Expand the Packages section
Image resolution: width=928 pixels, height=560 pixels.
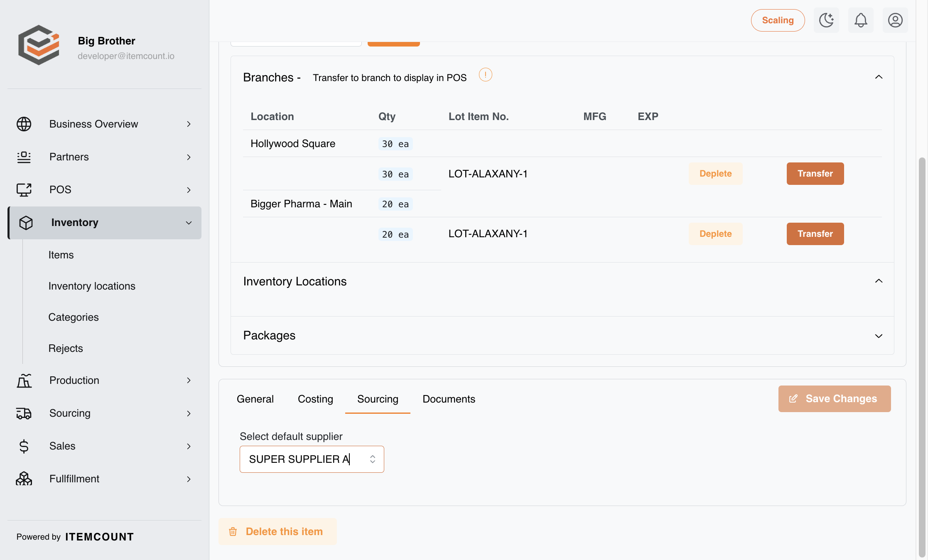pos(879,336)
